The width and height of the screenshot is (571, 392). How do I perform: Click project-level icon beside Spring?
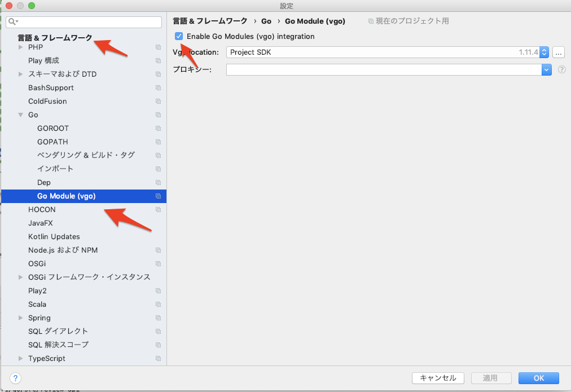158,318
